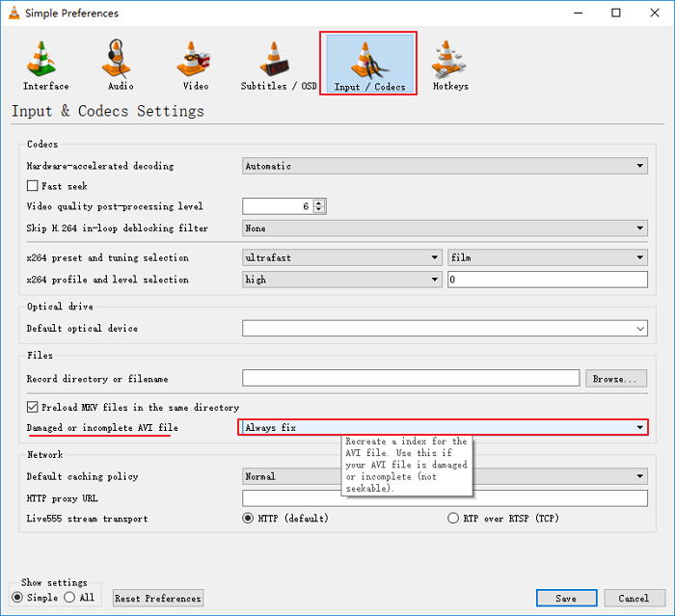Viewport: 675px width, 616px height.
Task: Click the "Hardware-accelerated decoding" label
Action: [x=100, y=166]
